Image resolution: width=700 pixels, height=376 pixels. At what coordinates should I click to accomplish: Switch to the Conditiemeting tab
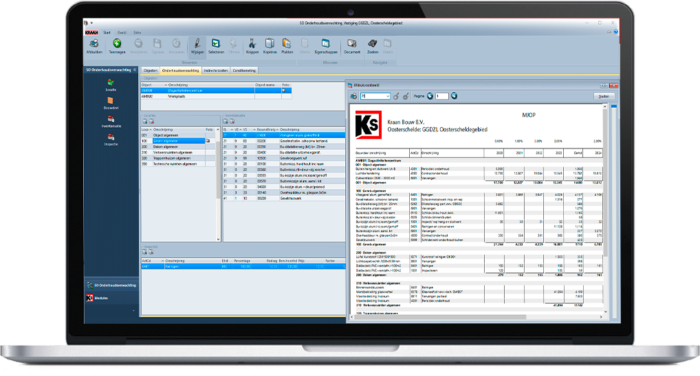pos(244,71)
